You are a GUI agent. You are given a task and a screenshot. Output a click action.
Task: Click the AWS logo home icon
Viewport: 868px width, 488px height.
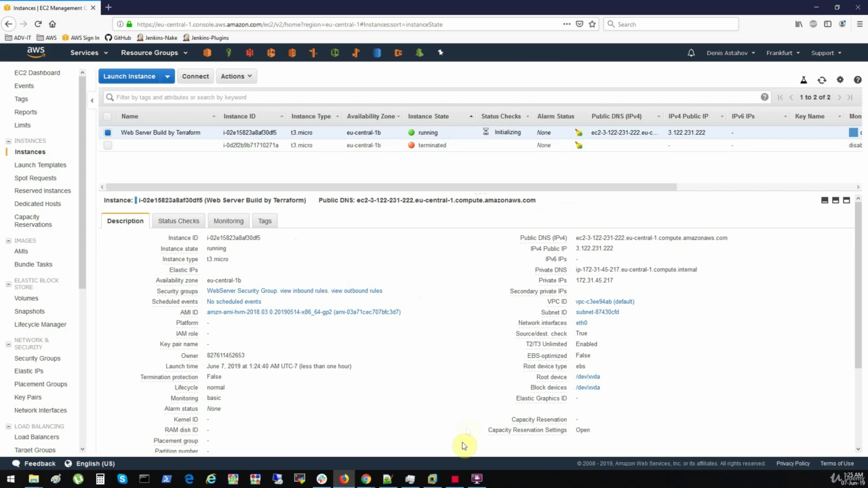(36, 52)
